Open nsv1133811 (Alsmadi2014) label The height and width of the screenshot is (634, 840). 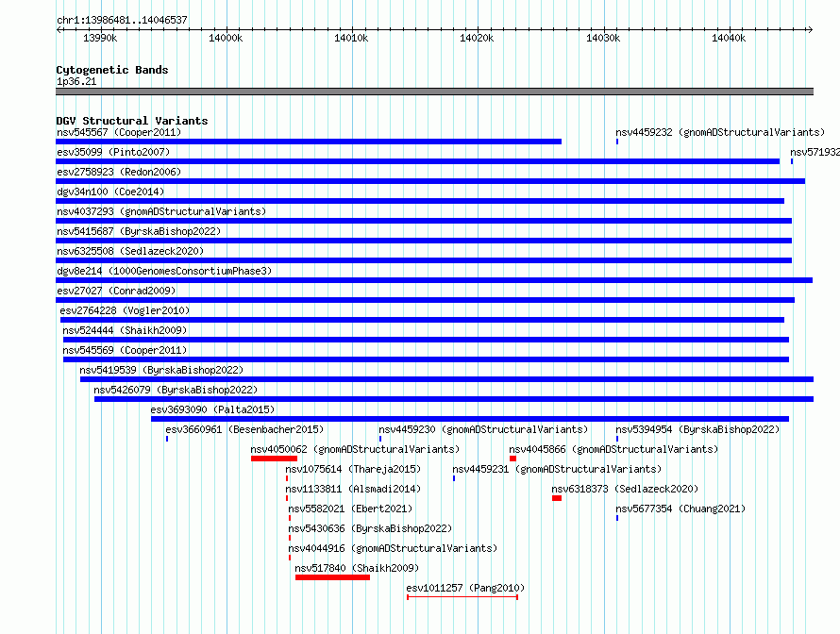(x=353, y=489)
